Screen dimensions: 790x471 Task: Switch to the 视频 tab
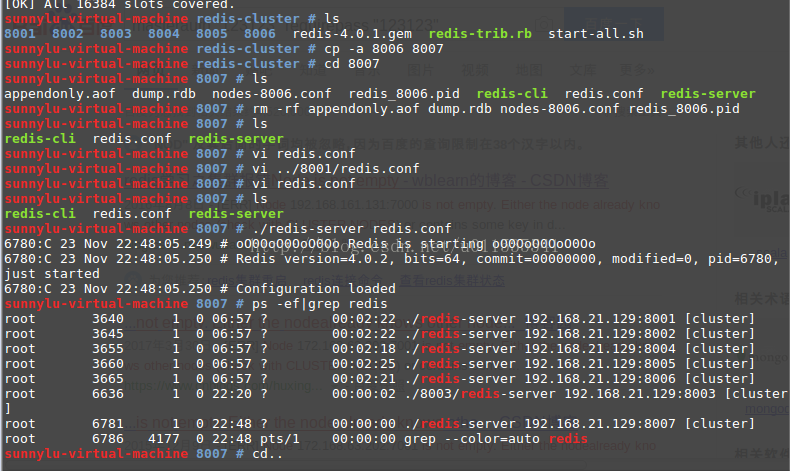pyautogui.click(x=476, y=70)
